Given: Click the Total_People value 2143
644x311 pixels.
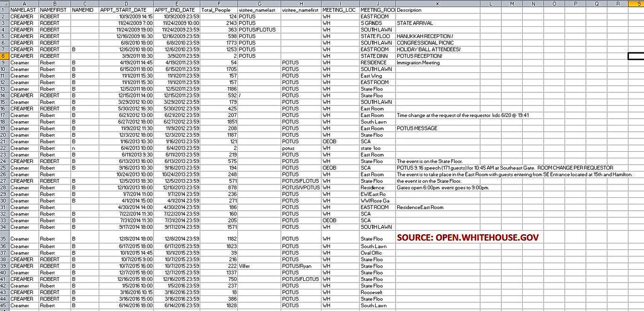Looking at the screenshot, I should click(x=218, y=23).
